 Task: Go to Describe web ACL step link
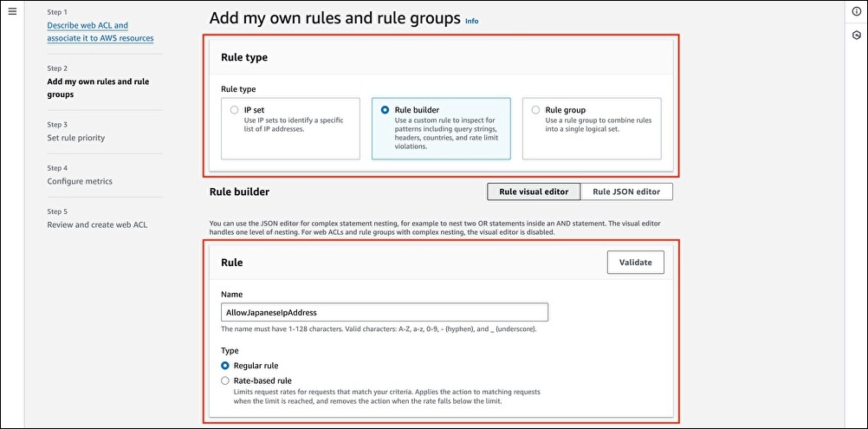click(100, 31)
